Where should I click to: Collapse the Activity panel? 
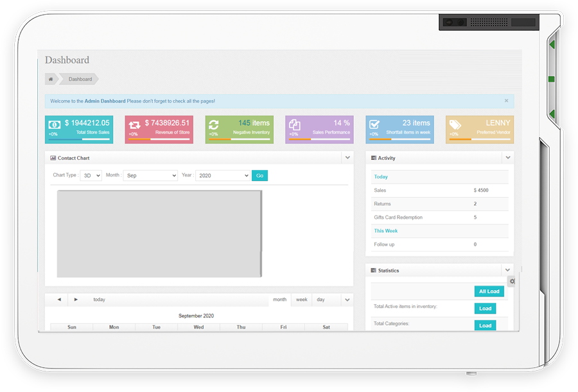point(508,158)
